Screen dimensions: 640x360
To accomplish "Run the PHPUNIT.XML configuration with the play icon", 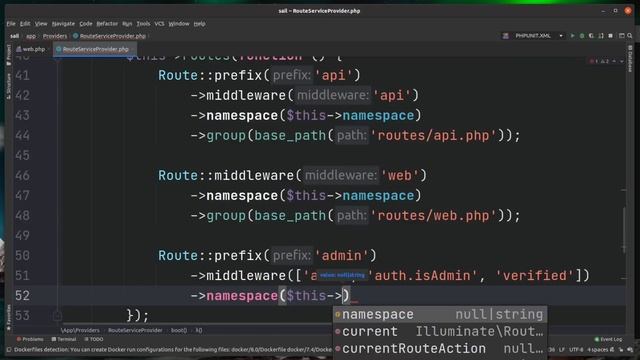I will [572, 36].
